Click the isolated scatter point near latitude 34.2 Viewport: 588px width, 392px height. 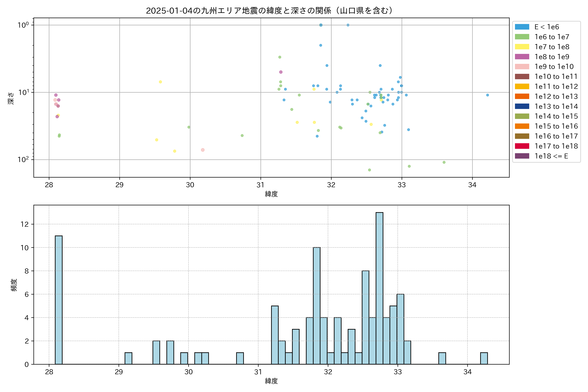(487, 95)
